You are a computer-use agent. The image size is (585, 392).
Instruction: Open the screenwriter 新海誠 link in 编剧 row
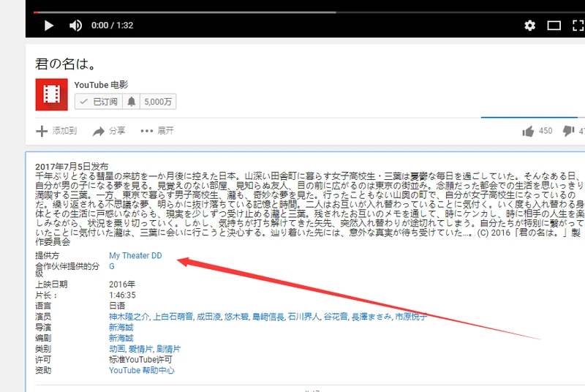point(121,339)
